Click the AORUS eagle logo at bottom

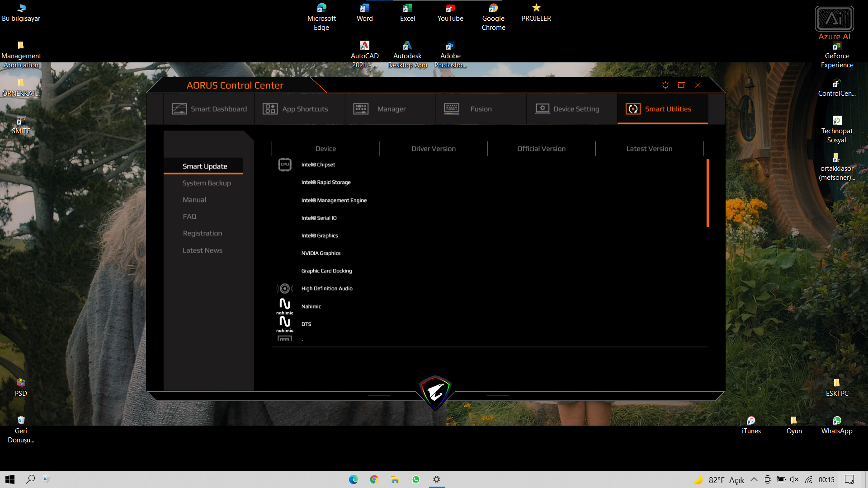click(x=435, y=392)
